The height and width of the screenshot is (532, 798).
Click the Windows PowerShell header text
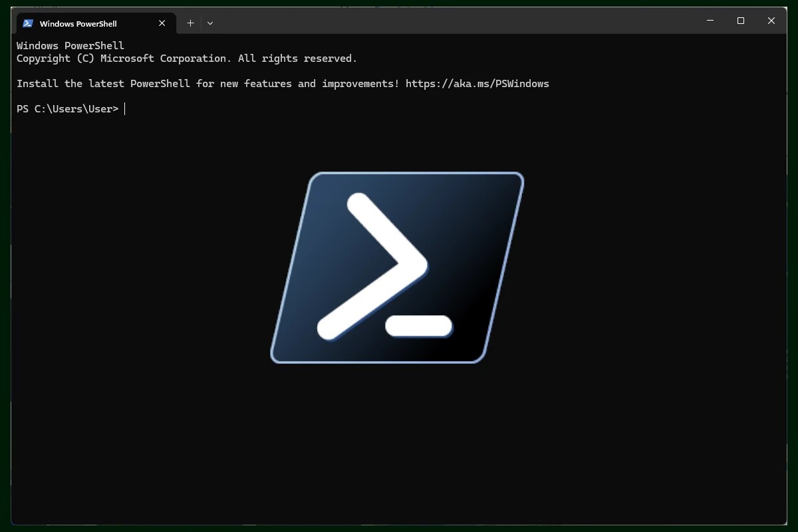(x=70, y=45)
